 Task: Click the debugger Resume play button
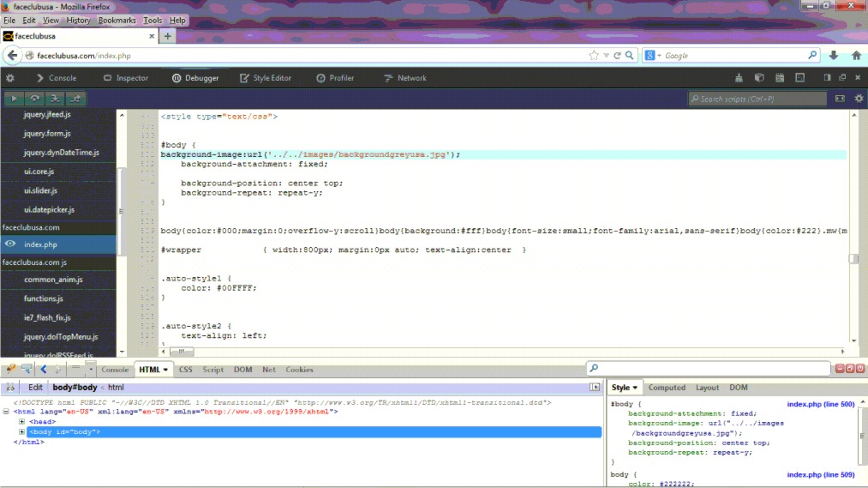tap(14, 99)
